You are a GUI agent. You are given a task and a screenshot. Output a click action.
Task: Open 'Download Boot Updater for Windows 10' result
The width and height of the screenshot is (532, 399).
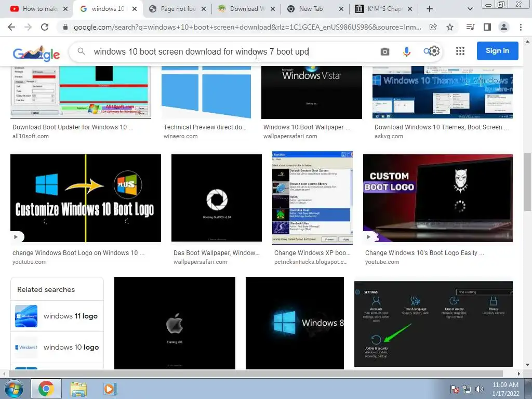click(x=73, y=127)
